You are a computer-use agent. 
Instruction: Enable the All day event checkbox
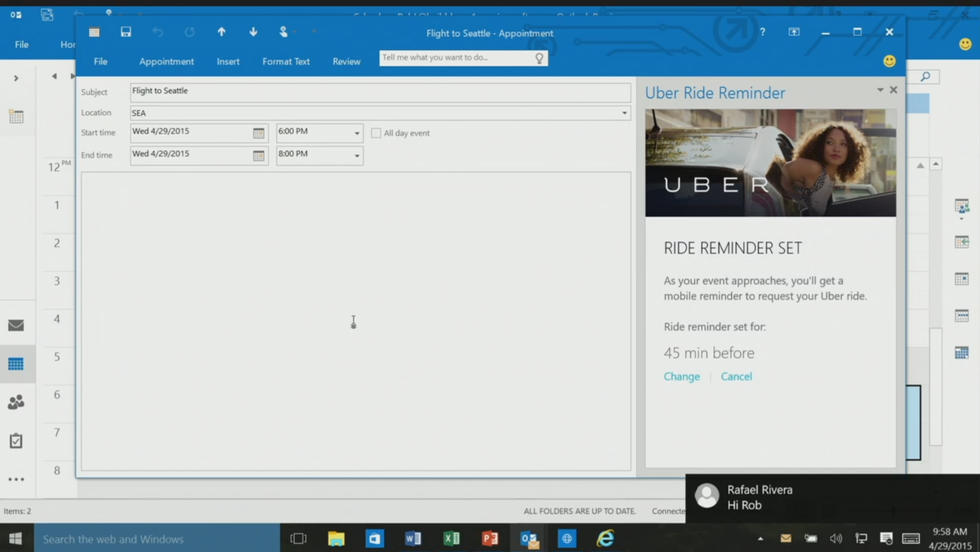click(x=376, y=133)
